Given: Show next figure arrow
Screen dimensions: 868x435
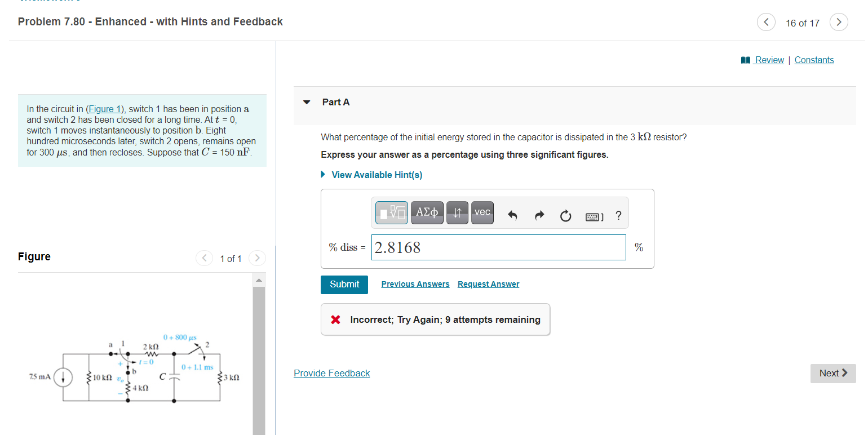Looking at the screenshot, I should 256,259.
